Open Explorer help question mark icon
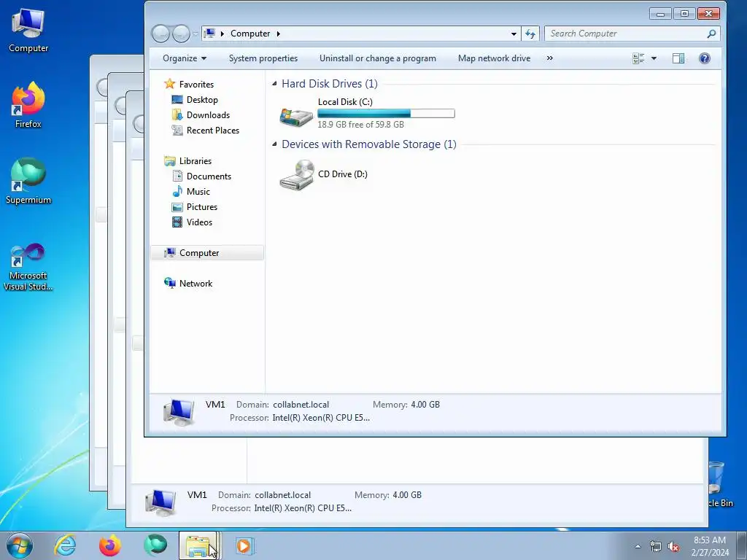 704,58
